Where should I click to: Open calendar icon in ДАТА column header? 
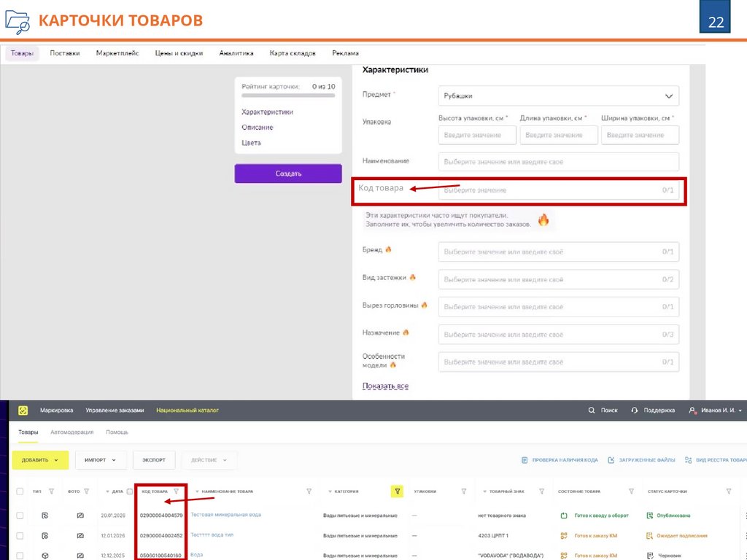click(x=130, y=491)
